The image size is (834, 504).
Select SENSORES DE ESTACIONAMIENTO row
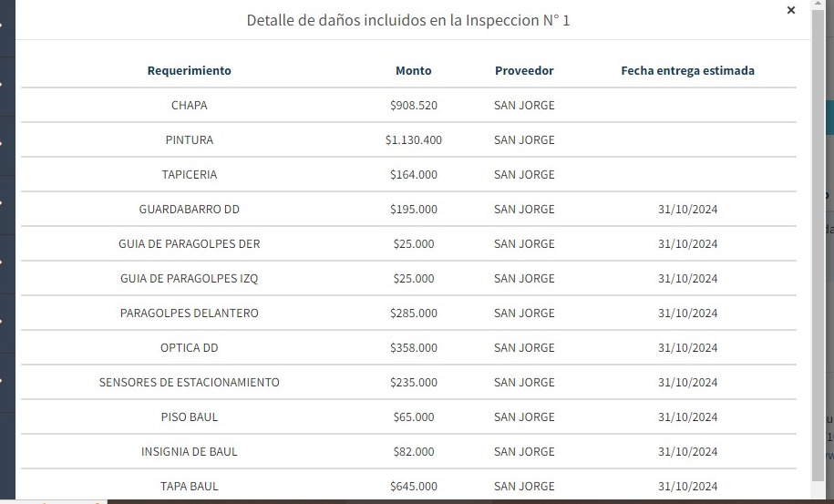pos(190,382)
